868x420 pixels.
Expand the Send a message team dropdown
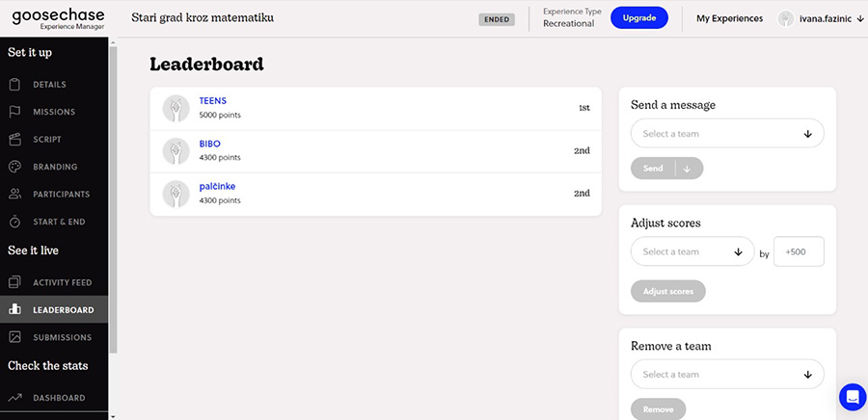click(x=726, y=134)
